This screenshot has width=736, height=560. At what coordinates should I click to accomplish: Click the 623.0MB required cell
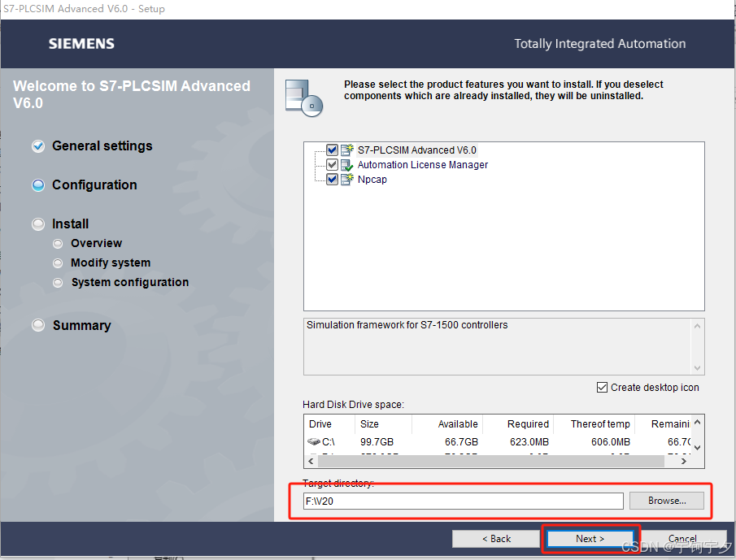[x=529, y=442]
